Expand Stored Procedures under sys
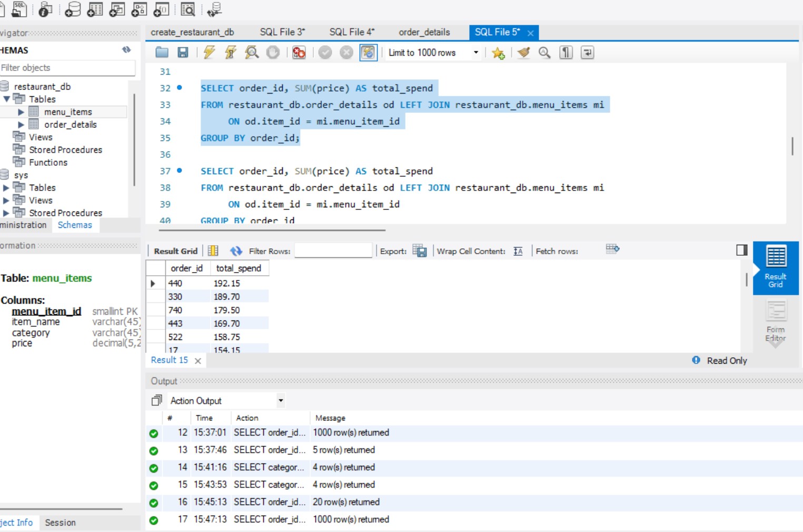The width and height of the screenshot is (803, 532). (6, 213)
